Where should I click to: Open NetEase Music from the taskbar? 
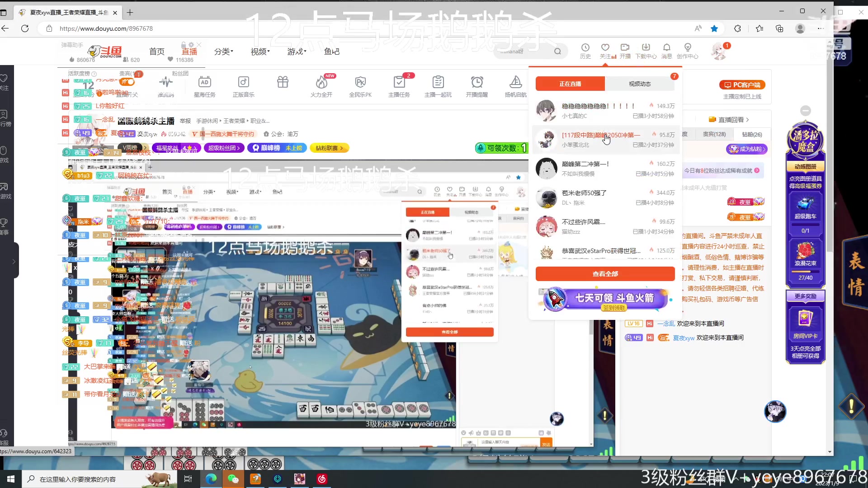pyautogui.click(x=322, y=479)
